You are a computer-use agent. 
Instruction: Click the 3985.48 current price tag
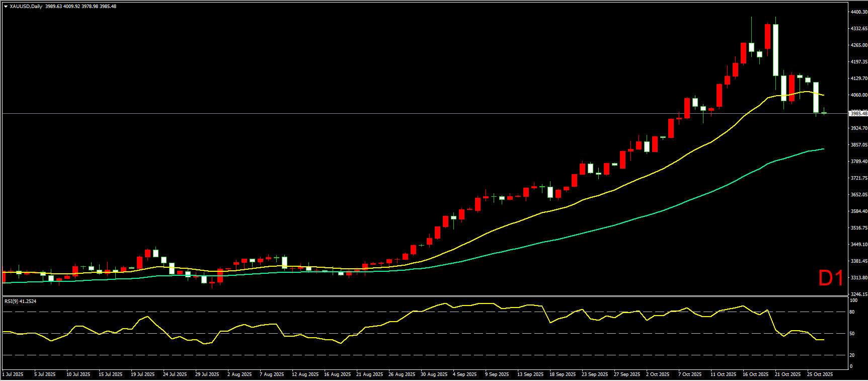(858, 114)
